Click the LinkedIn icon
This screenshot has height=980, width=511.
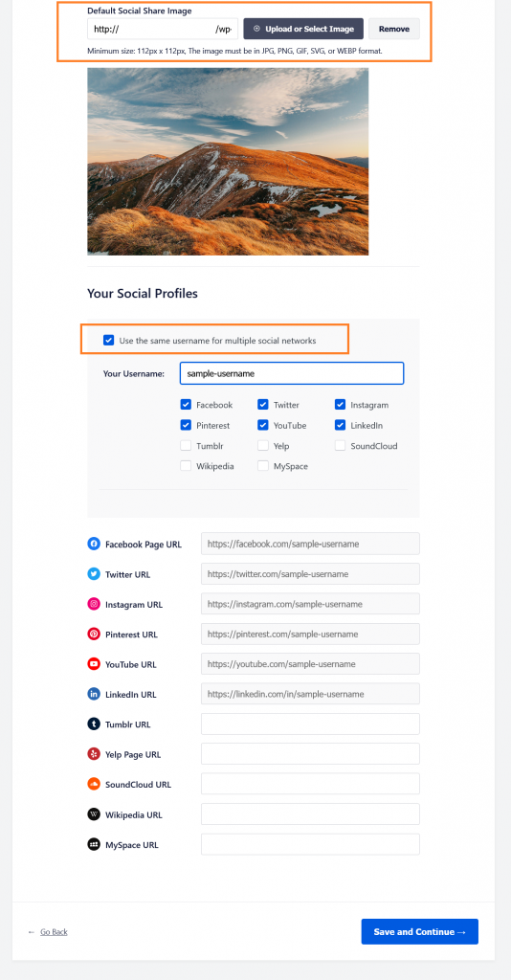pyautogui.click(x=94, y=694)
